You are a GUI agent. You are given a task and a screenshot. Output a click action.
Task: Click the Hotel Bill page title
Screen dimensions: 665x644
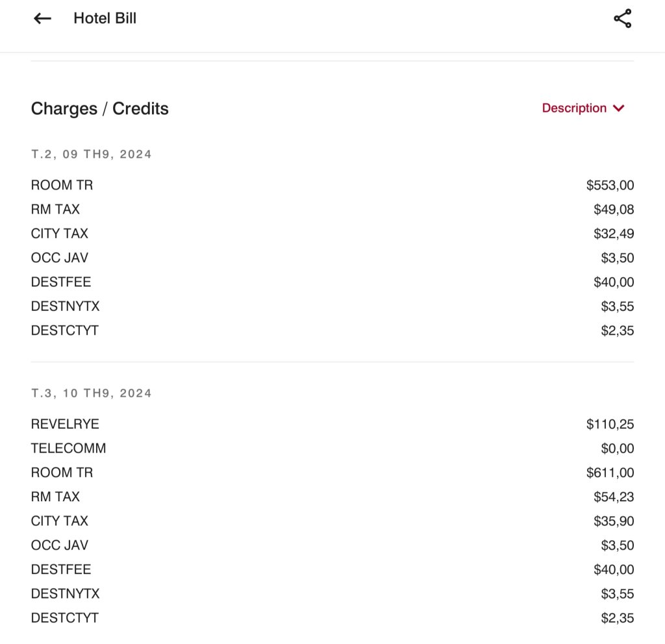(105, 19)
